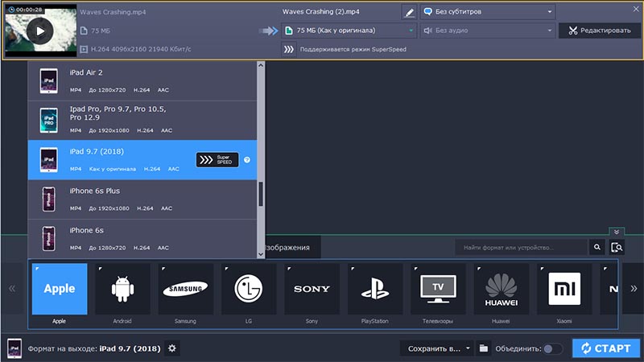Open output format settings gear

click(x=172, y=348)
